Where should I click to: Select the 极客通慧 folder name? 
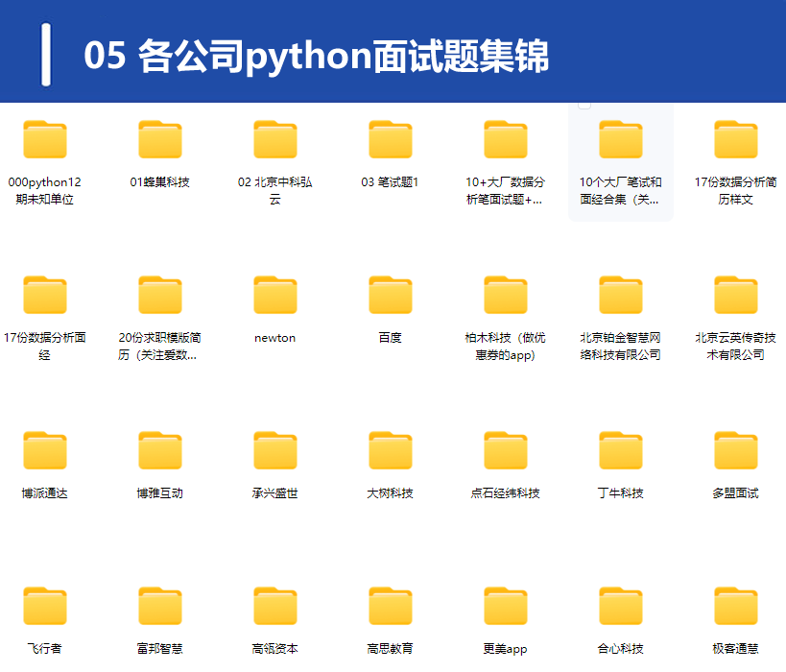(736, 648)
